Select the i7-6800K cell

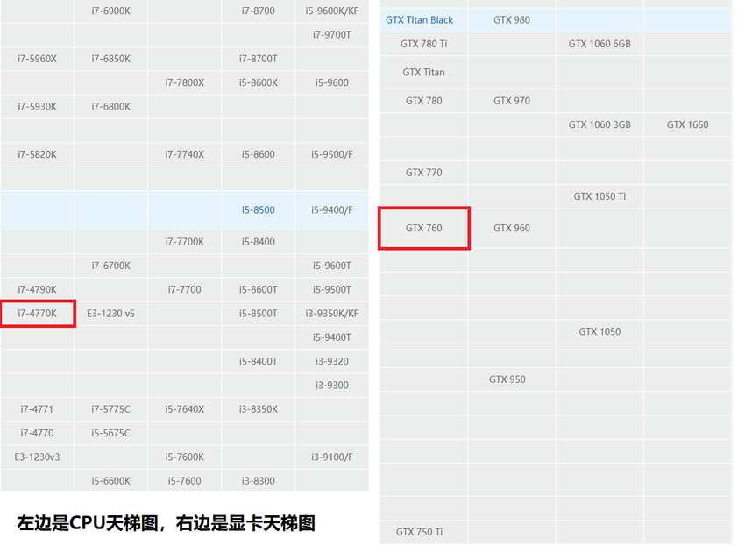[110, 107]
